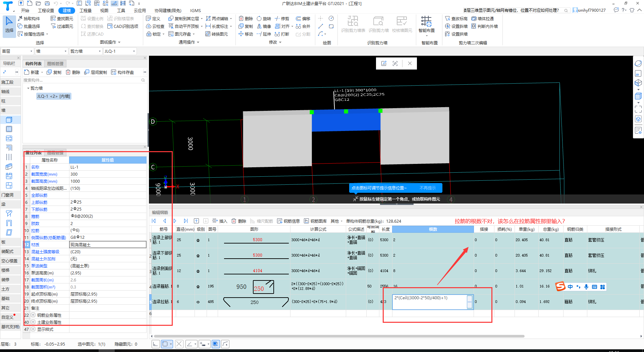Go to first rebar record arrow
644x352 pixels.
point(154,221)
